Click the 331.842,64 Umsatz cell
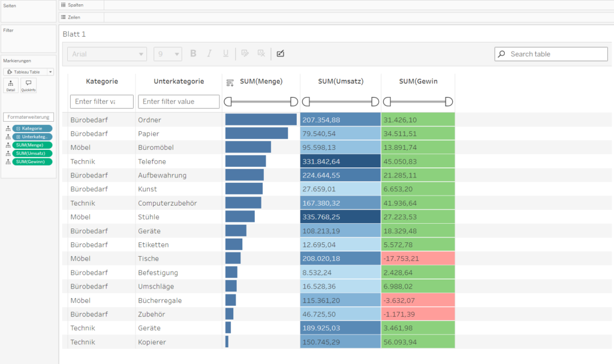 pos(341,161)
